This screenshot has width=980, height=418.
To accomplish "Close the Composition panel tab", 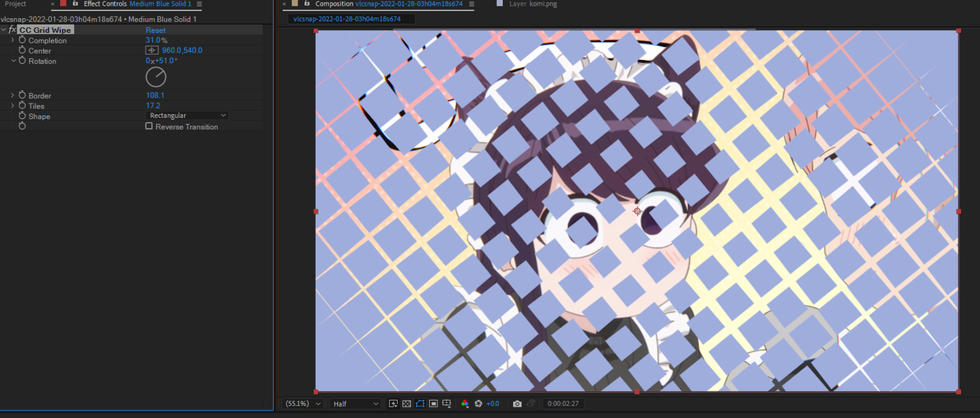I will pyautogui.click(x=284, y=4).
